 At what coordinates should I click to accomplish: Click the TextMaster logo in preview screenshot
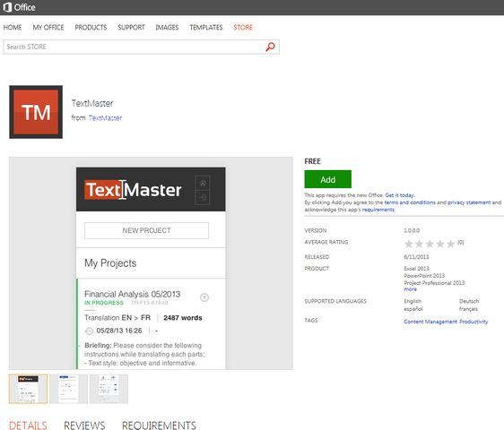[x=133, y=190]
